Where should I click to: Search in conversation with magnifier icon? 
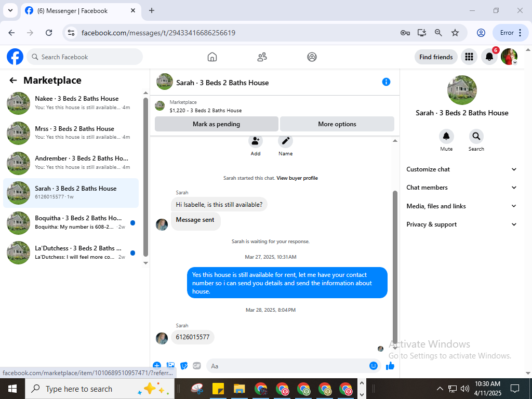(x=476, y=137)
